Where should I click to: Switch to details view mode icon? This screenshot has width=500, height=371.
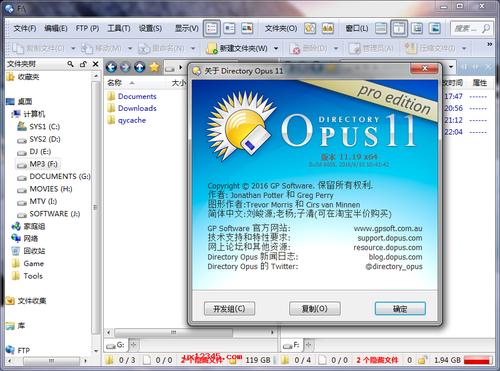click(x=212, y=28)
